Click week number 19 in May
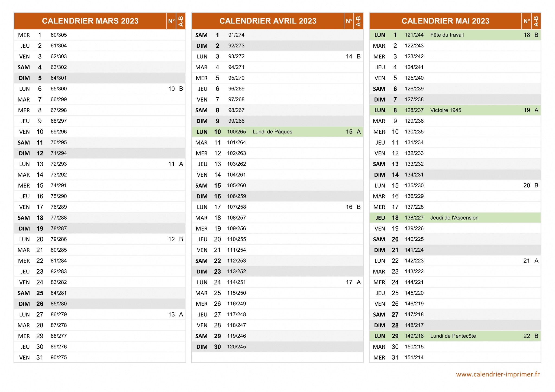555x392 pixels. (527, 110)
